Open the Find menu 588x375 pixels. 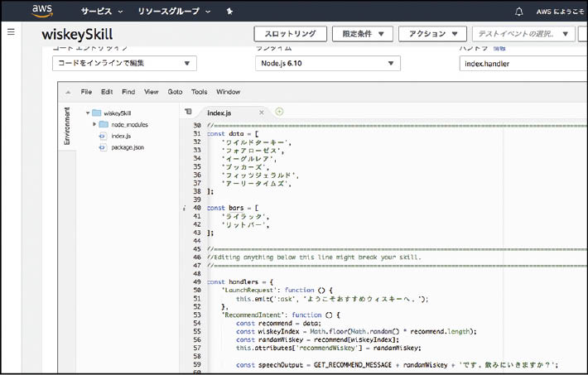128,92
